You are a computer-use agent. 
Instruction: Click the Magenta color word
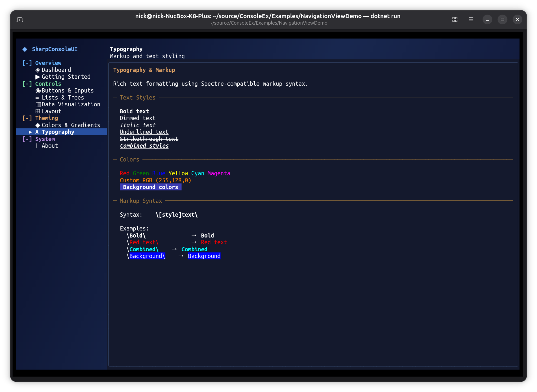pyautogui.click(x=219, y=173)
